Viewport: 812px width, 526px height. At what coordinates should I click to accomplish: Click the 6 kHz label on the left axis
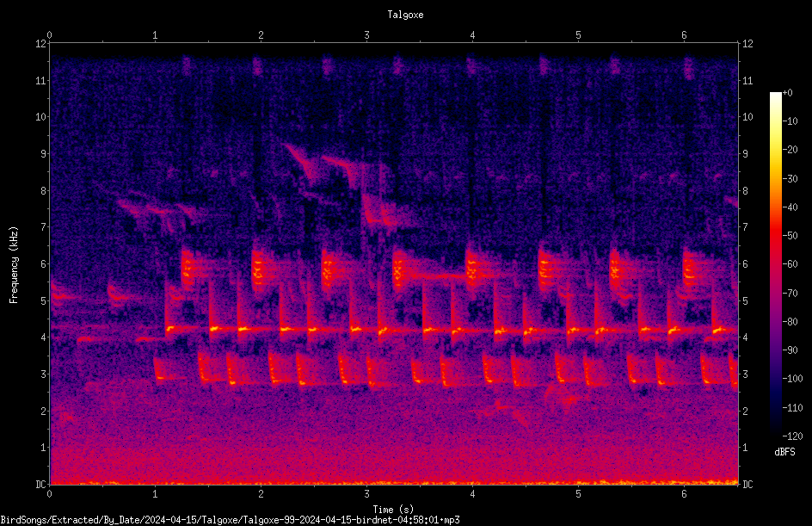click(x=44, y=263)
